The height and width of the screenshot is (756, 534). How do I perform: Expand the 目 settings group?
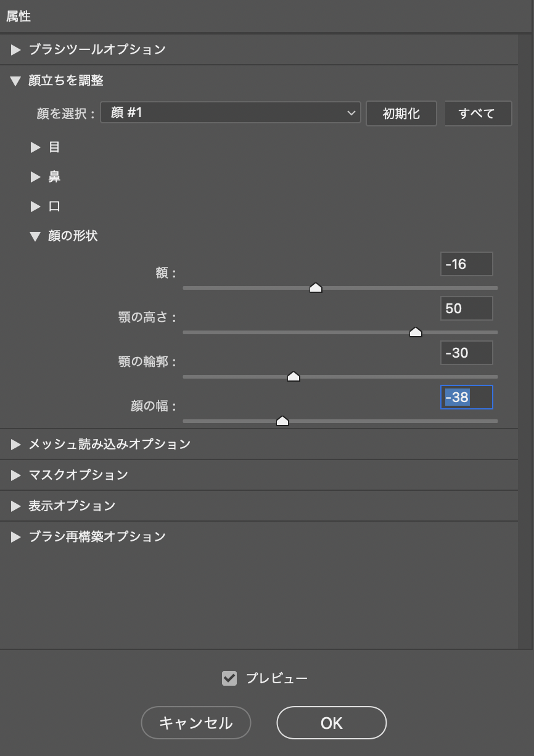(x=36, y=147)
